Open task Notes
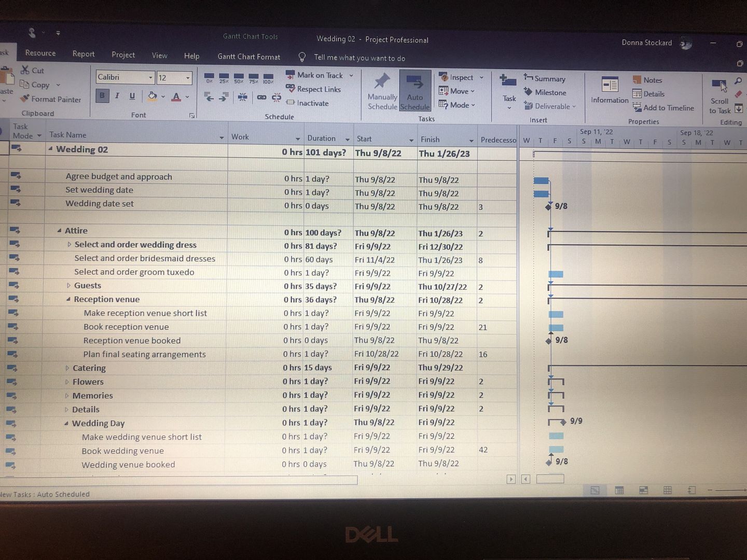747x560 pixels. [x=647, y=80]
